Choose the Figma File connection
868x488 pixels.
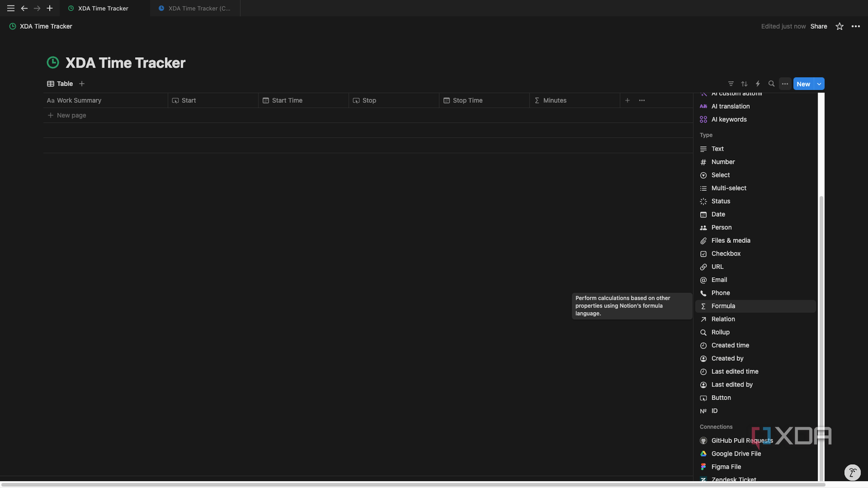pos(755,467)
